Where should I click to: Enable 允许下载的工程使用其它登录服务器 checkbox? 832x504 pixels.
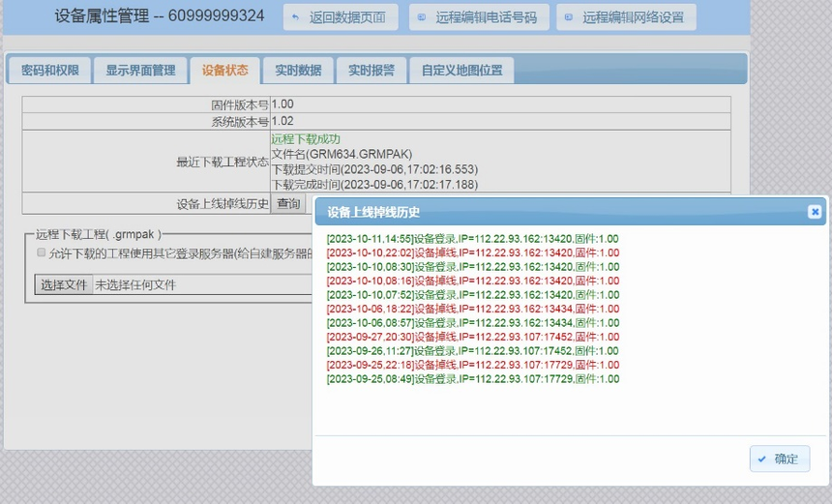[42, 252]
